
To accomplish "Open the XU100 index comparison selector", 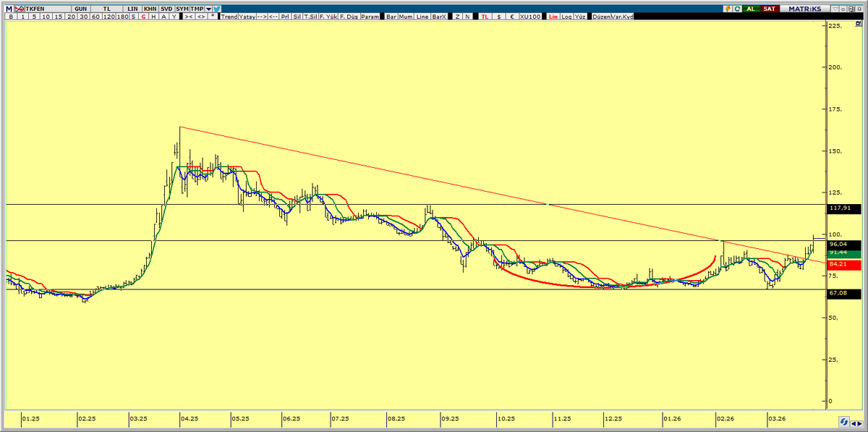I will point(530,16).
